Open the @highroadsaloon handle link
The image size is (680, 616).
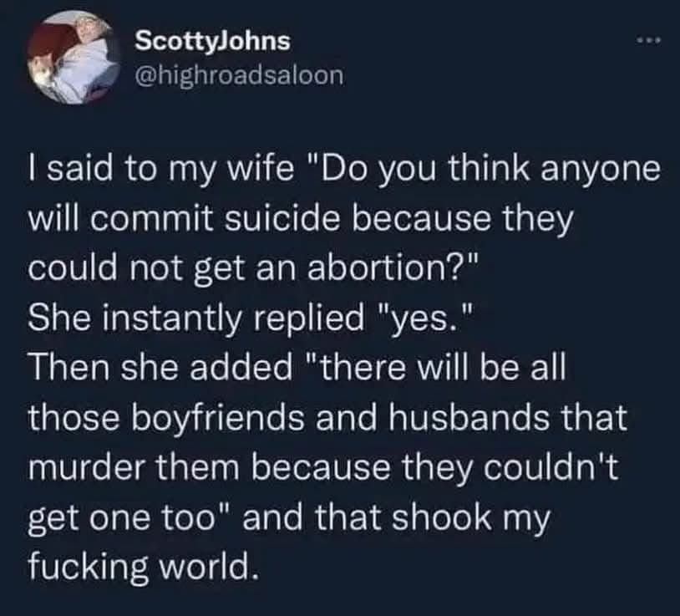click(240, 75)
